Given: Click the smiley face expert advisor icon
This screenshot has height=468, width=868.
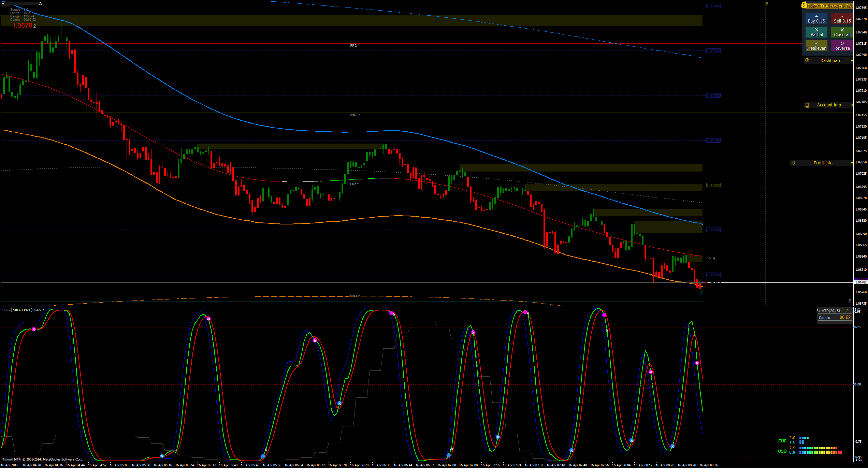Looking at the screenshot, I should 40,4.
